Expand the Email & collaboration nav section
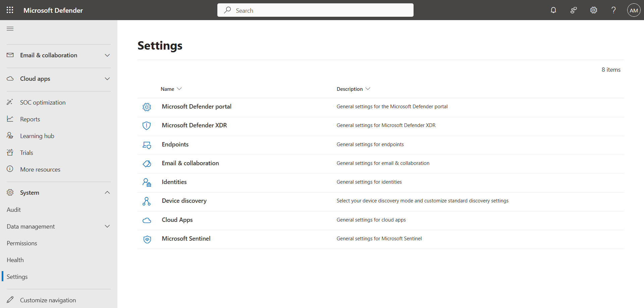644x308 pixels. (107, 55)
